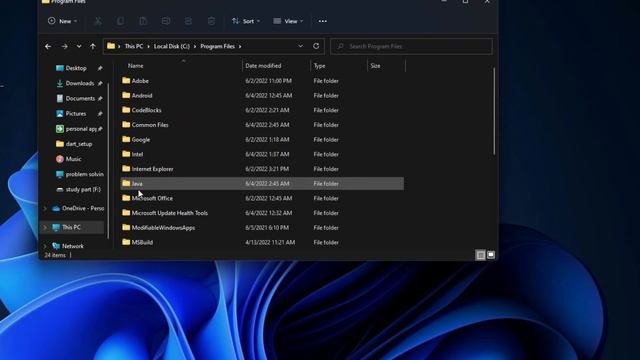
Task: Click the Delete trash icon
Action: 211,21
